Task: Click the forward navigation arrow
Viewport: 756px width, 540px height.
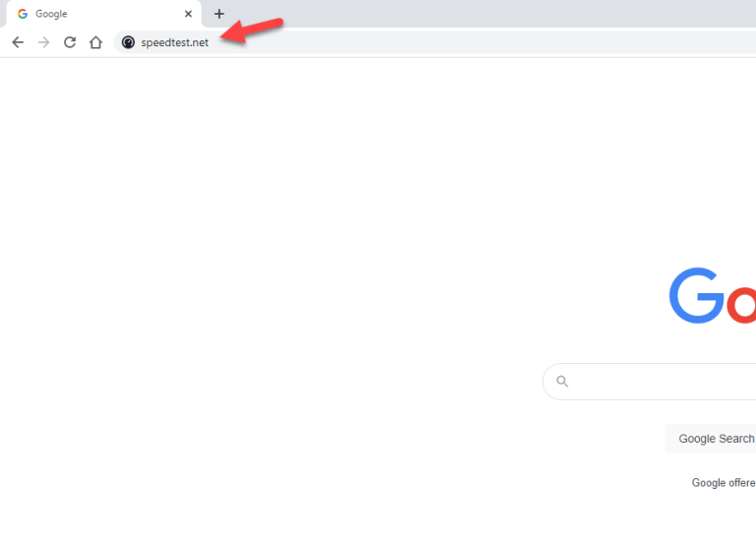Action: (44, 42)
